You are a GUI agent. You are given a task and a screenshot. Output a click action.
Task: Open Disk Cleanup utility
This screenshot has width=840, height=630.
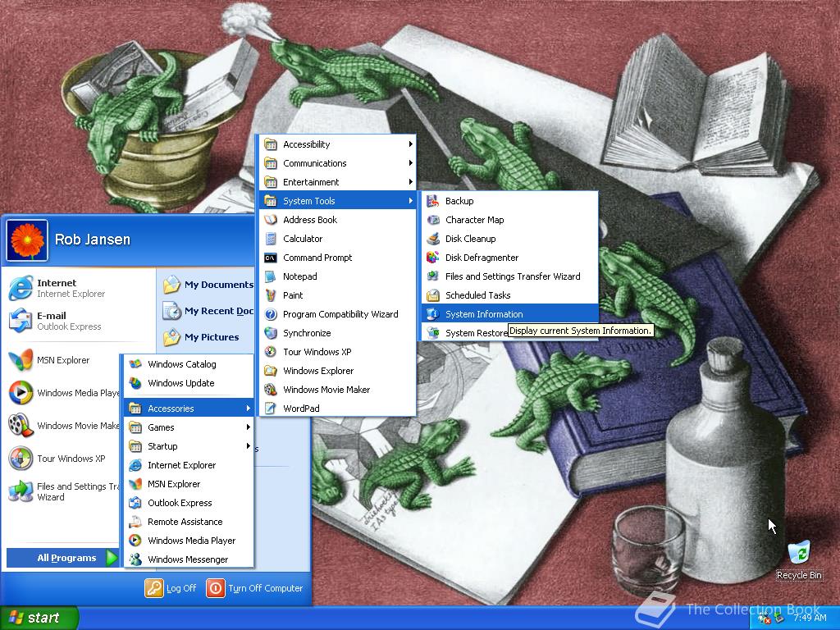coord(509,239)
